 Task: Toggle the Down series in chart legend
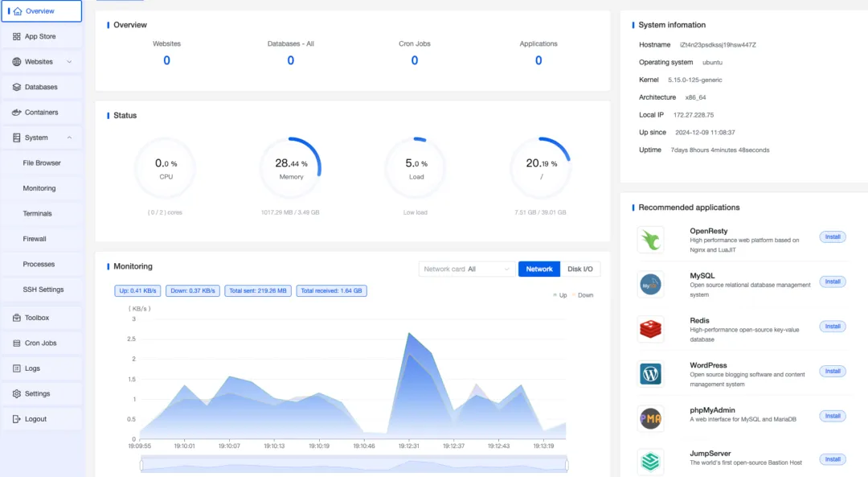coord(583,295)
